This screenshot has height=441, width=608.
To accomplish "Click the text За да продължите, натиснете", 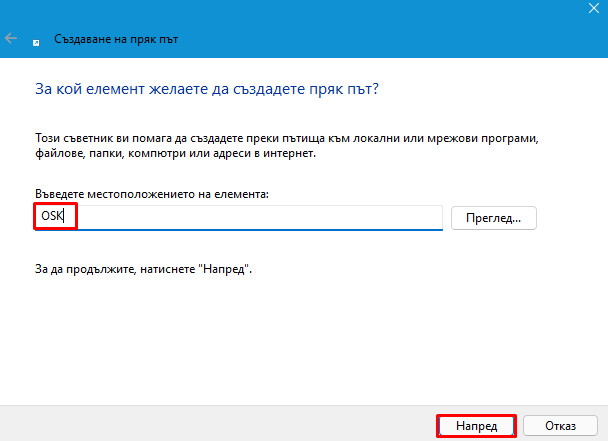I will pyautogui.click(x=143, y=269).
